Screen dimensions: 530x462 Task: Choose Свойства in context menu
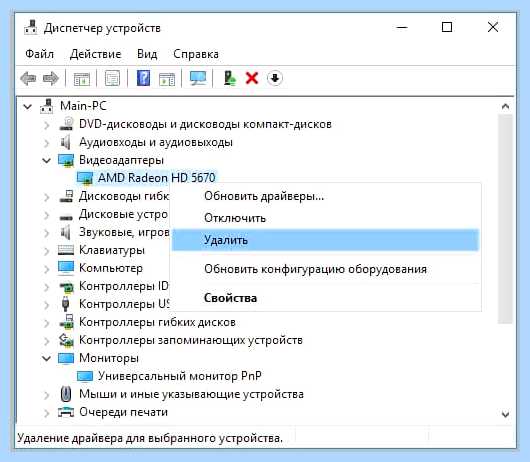(325, 298)
